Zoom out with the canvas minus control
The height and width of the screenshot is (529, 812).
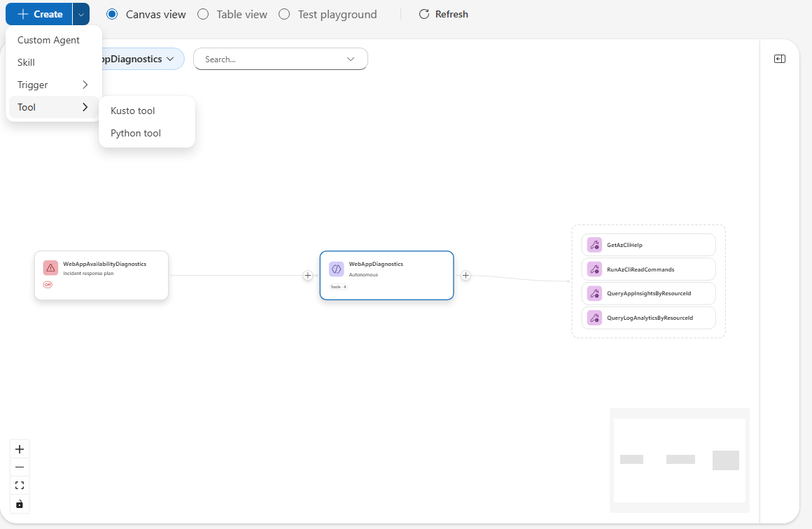pos(20,467)
